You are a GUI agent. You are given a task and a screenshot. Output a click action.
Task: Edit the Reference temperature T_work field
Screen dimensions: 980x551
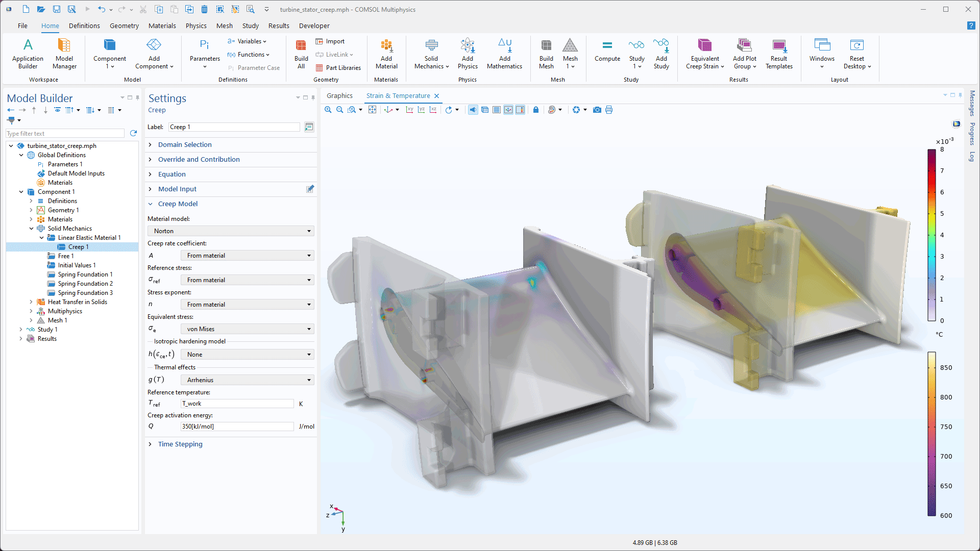pos(237,404)
